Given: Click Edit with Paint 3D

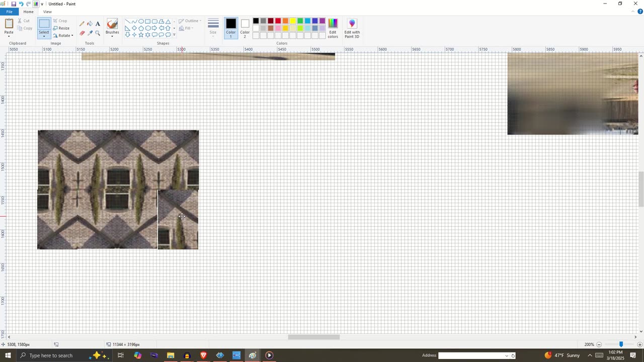Looking at the screenshot, I should [x=352, y=29].
